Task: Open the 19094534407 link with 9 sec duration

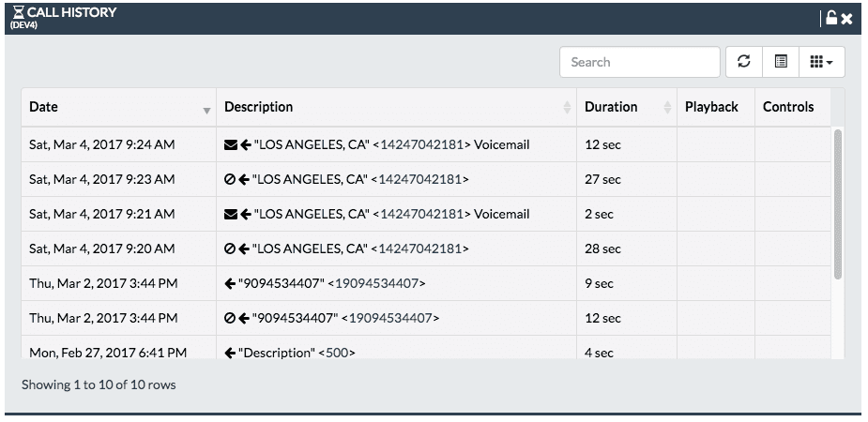Action: pos(376,283)
